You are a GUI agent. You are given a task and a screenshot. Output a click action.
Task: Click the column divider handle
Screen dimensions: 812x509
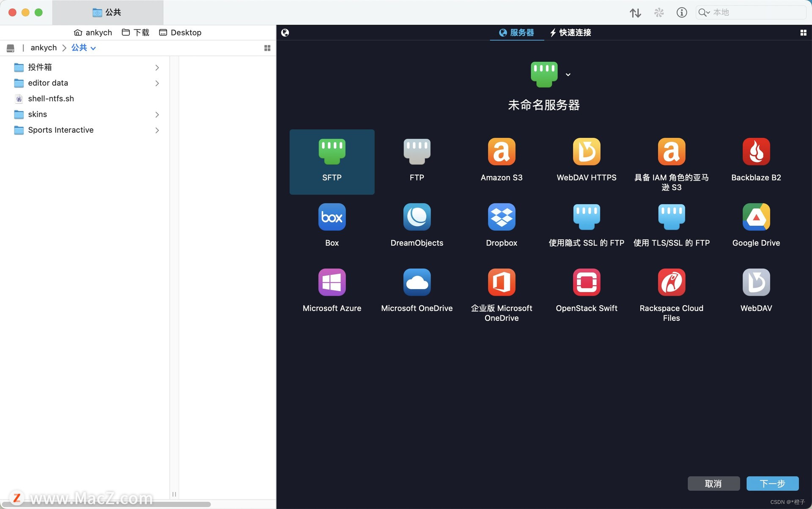pyautogui.click(x=174, y=494)
